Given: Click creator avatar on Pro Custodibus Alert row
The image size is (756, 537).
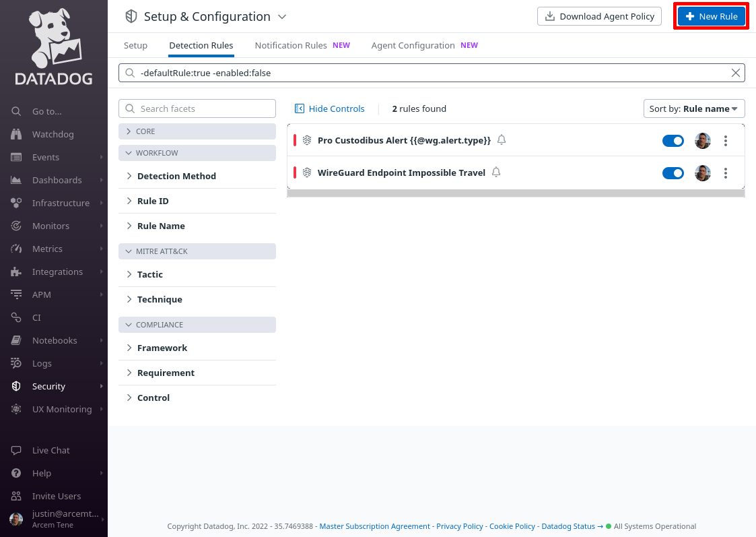Looking at the screenshot, I should click(703, 141).
